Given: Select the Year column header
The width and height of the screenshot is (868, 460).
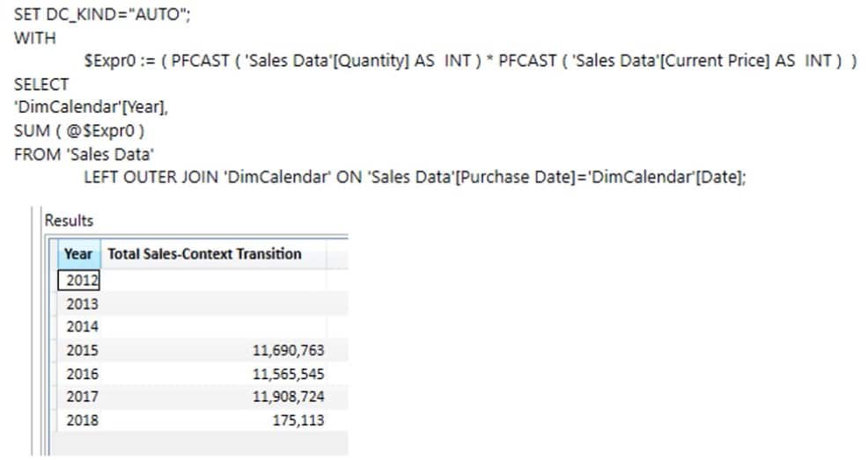Looking at the screenshot, I should coord(78,254).
